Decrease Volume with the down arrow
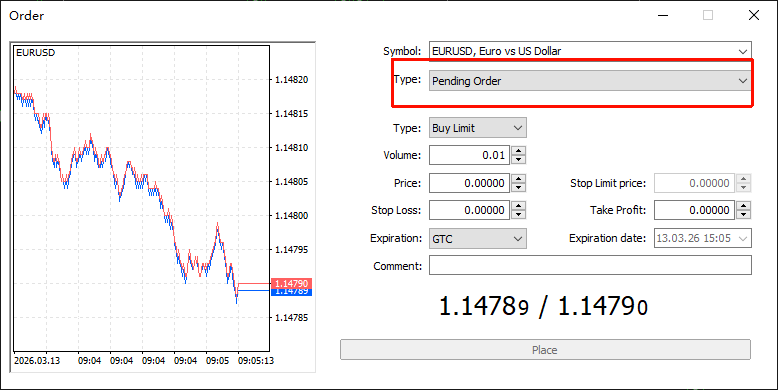The image size is (778, 390). pos(518,160)
